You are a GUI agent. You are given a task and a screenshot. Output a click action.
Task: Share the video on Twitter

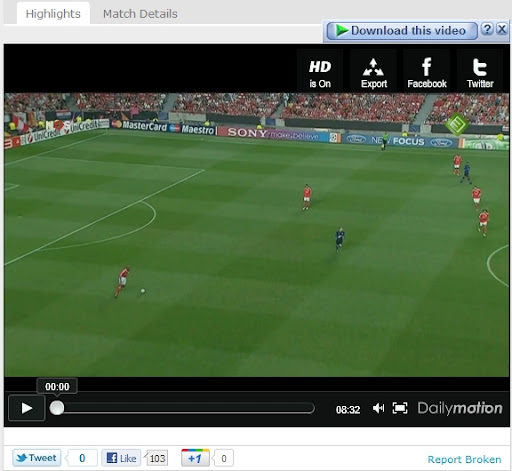[480, 71]
